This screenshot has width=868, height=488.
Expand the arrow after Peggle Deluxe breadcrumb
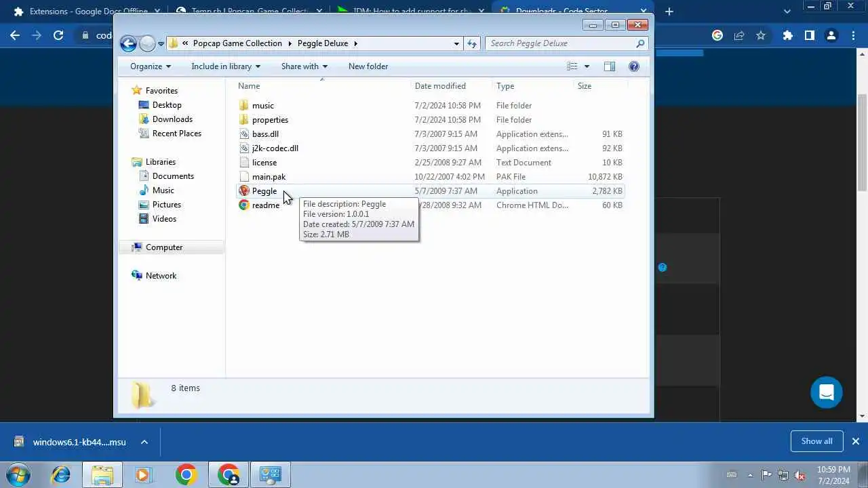(355, 43)
